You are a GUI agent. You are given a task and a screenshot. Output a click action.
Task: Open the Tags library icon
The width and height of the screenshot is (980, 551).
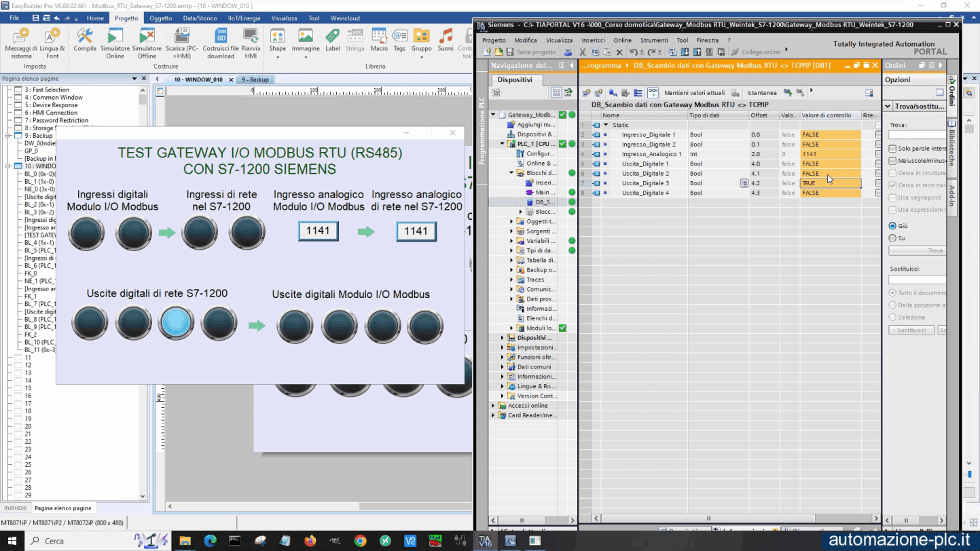(399, 41)
